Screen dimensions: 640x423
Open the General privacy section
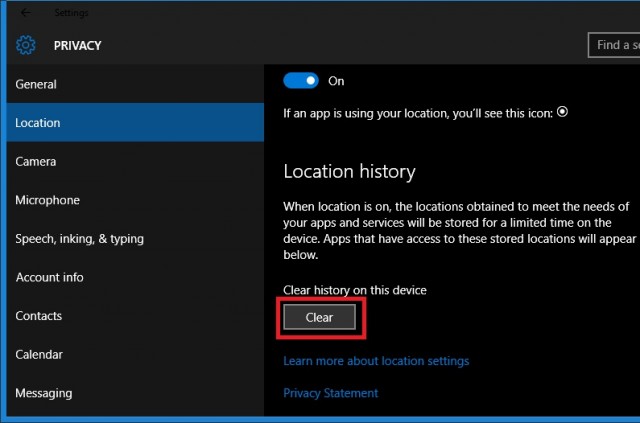point(36,85)
